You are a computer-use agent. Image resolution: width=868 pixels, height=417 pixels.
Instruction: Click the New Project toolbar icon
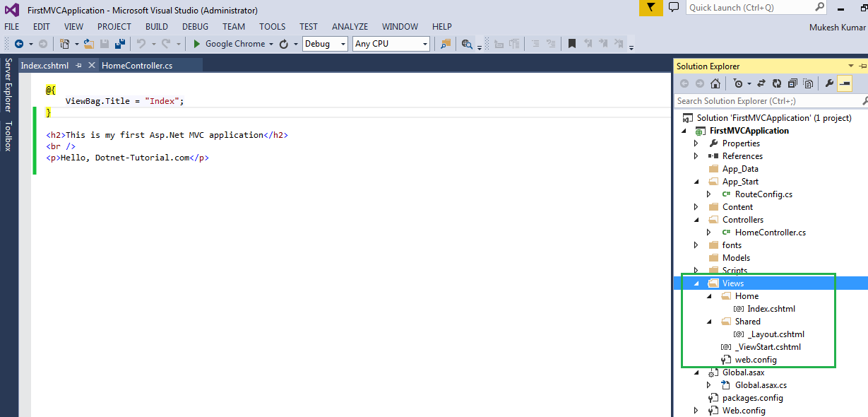coord(65,44)
